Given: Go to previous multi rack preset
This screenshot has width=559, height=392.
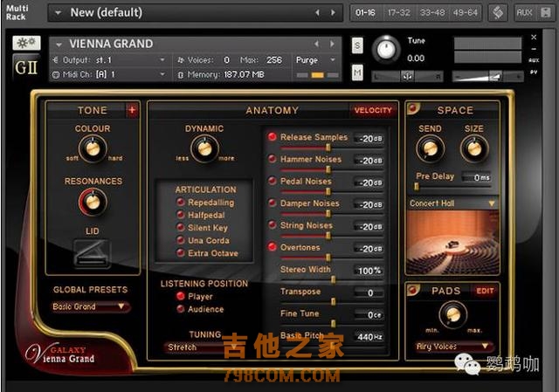Looking at the screenshot, I should [317, 12].
